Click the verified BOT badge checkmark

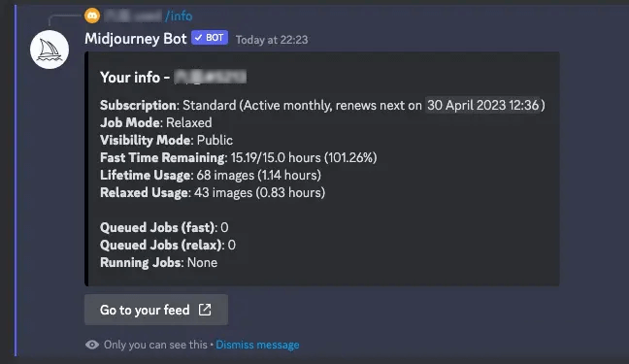pos(199,38)
